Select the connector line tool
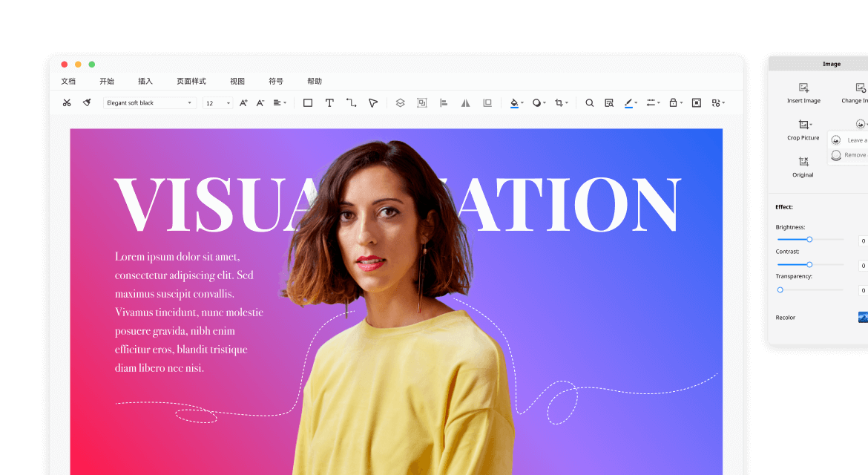The height and width of the screenshot is (475, 868). tap(351, 103)
